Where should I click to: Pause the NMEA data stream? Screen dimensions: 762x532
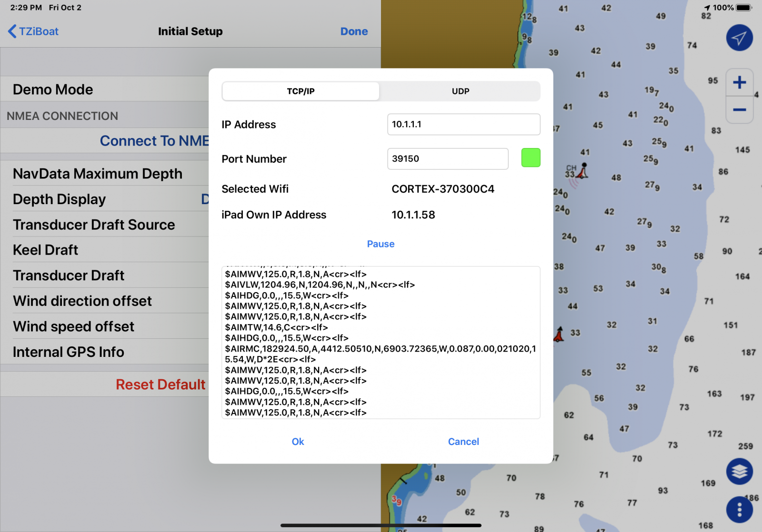[380, 244]
